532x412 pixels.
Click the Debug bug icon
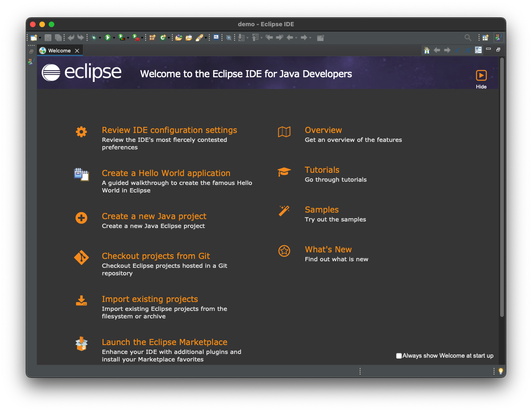pyautogui.click(x=94, y=37)
